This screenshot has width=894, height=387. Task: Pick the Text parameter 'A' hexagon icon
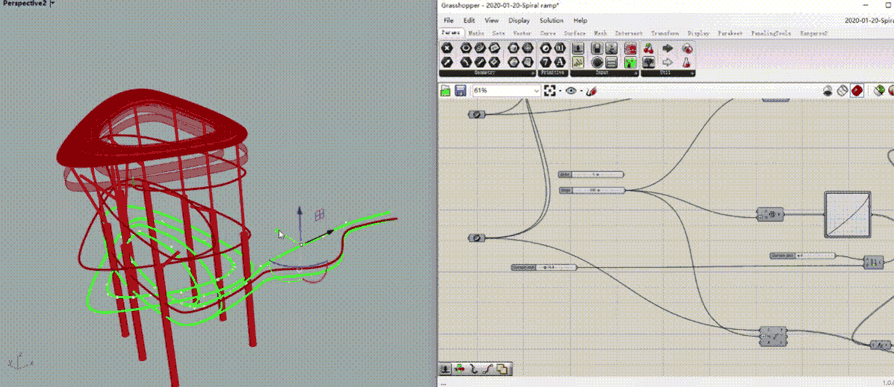tap(560, 62)
